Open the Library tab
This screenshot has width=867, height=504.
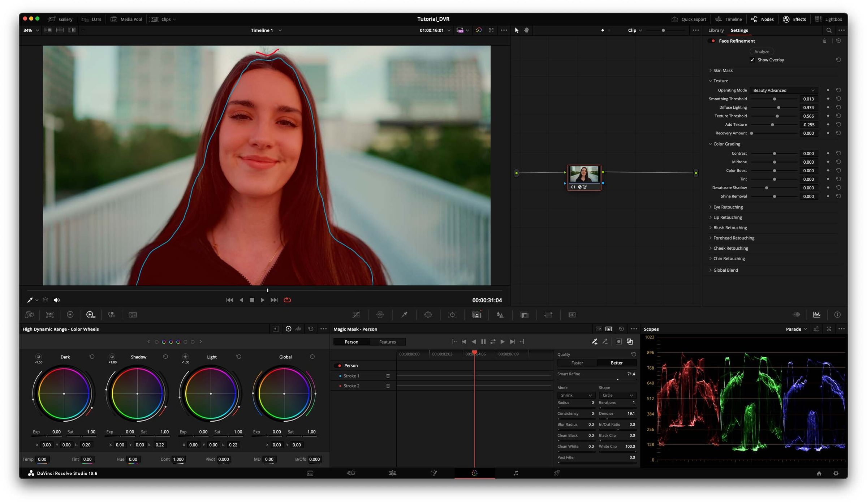coord(716,30)
